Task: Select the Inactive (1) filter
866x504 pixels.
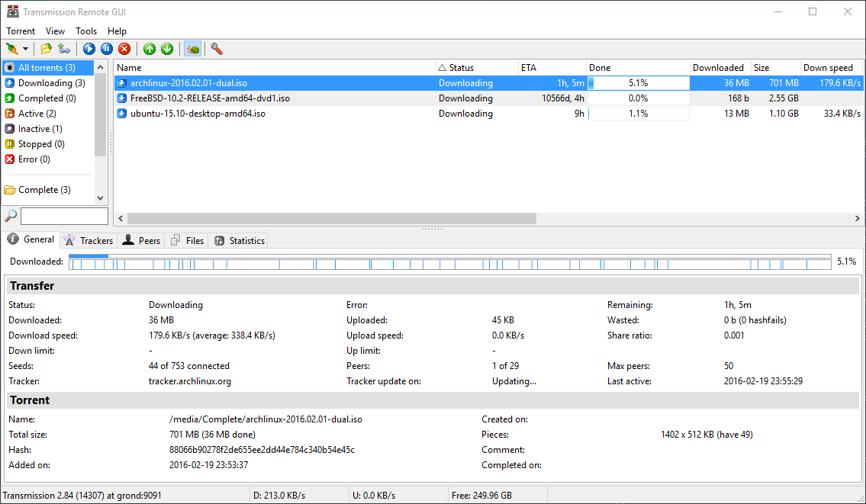Action: click(x=47, y=129)
